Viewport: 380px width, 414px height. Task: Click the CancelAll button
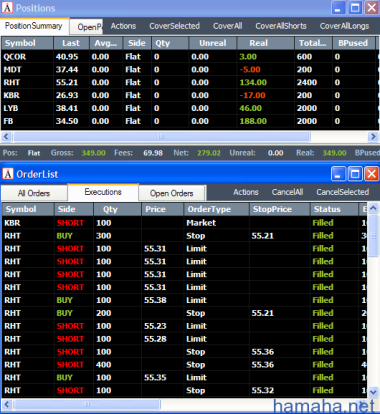click(287, 192)
